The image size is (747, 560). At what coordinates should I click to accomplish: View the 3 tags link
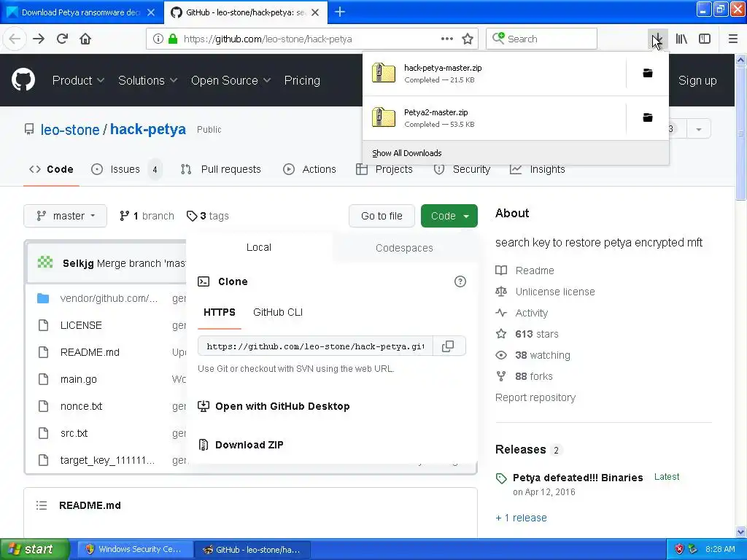pos(208,216)
